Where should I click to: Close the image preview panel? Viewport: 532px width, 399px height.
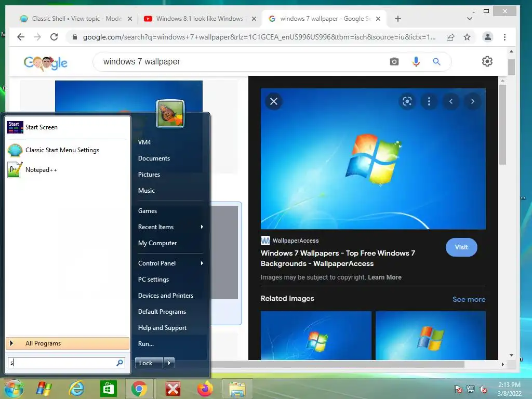274,101
